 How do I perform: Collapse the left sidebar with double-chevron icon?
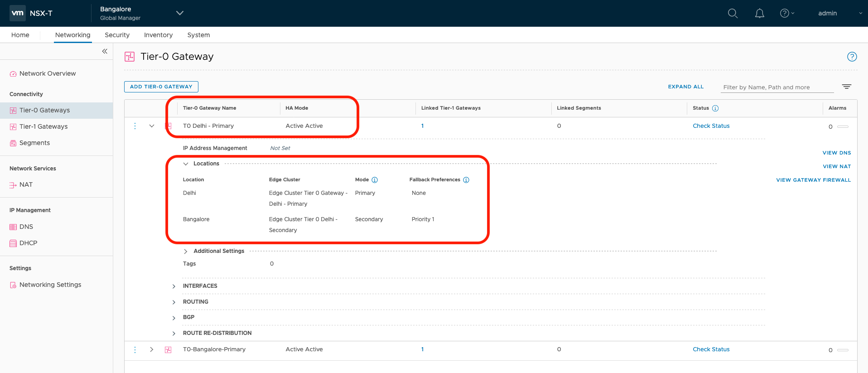point(105,51)
